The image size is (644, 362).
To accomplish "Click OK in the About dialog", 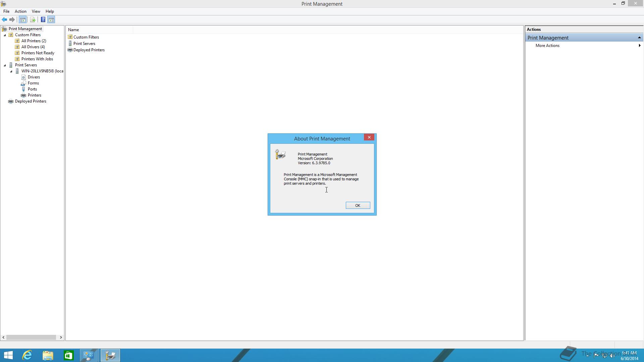I will tap(358, 205).
